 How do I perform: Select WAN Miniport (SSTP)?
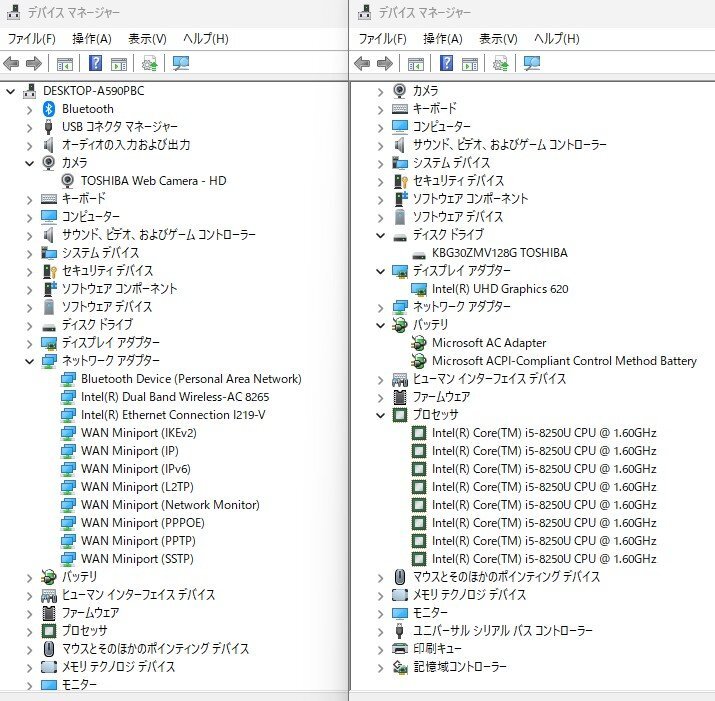137,559
